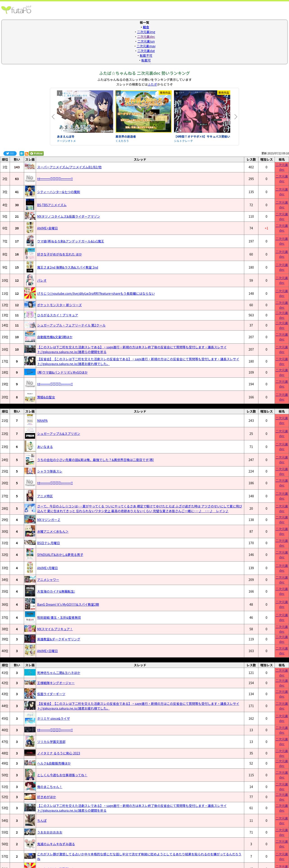The image size is (289, 868).
Task: Click the green Feedly Follow button
Action: click(x=36, y=153)
